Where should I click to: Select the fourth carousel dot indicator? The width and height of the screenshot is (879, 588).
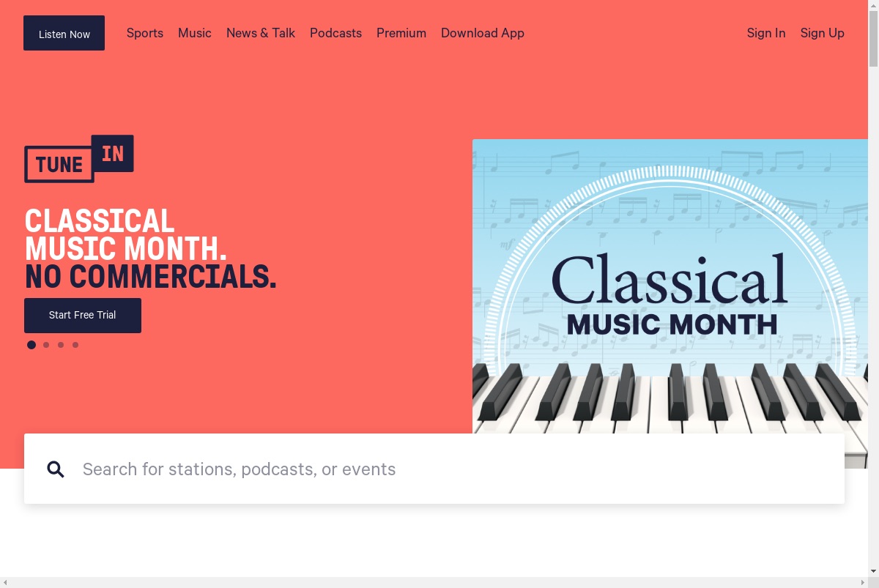pos(75,345)
